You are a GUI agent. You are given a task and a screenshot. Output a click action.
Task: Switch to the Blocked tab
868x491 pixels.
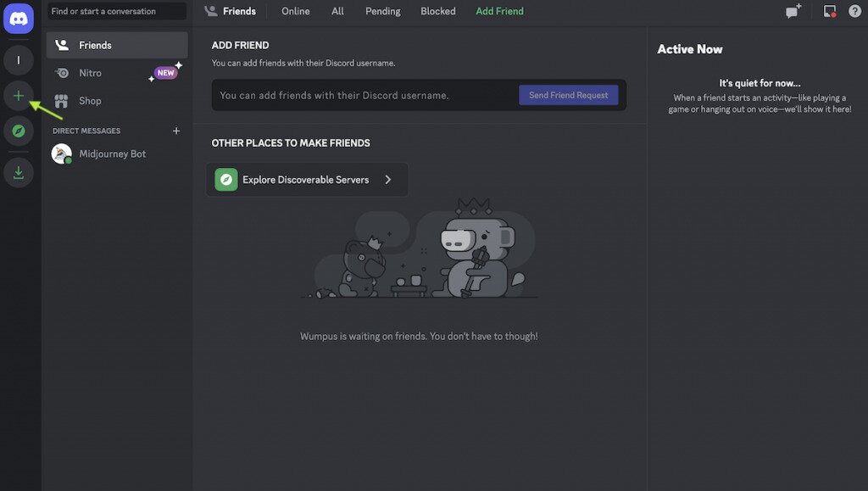pos(437,11)
